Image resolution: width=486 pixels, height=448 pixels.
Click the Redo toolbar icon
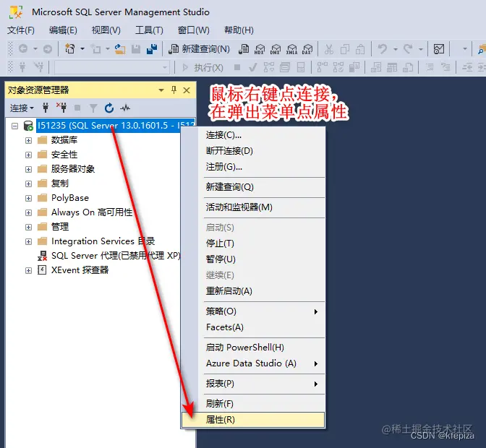point(408,49)
